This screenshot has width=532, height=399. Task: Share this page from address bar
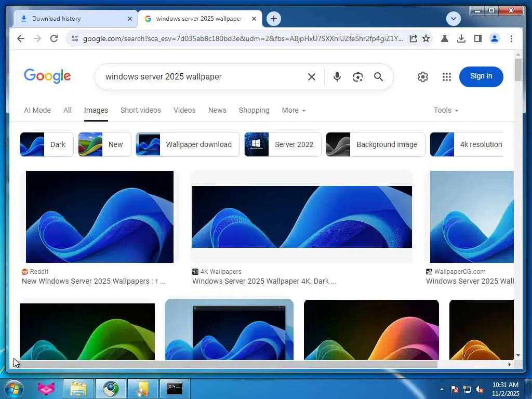click(413, 38)
